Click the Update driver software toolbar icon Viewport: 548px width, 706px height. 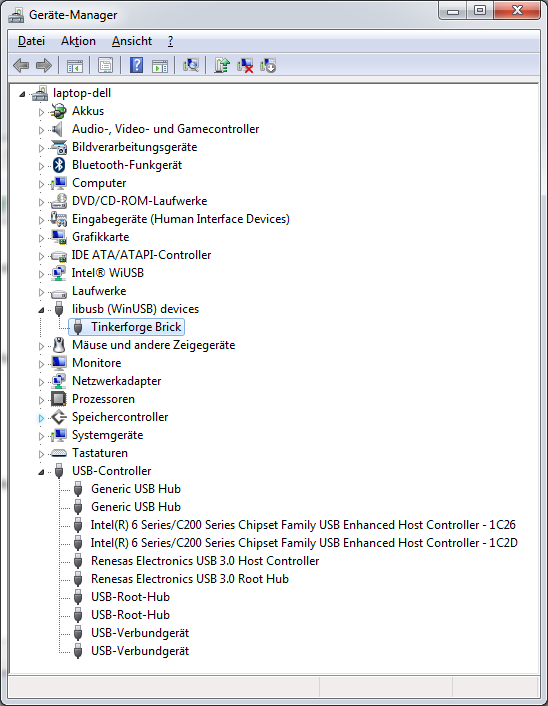coord(222,66)
